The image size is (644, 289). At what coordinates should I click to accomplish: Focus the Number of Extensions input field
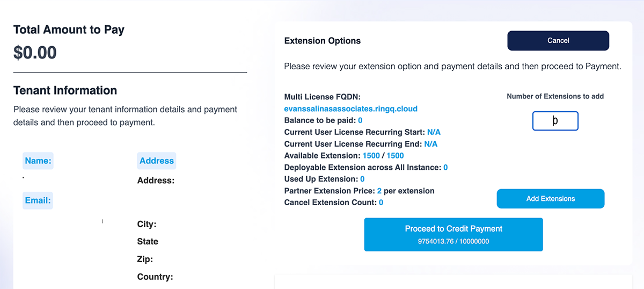tap(555, 121)
